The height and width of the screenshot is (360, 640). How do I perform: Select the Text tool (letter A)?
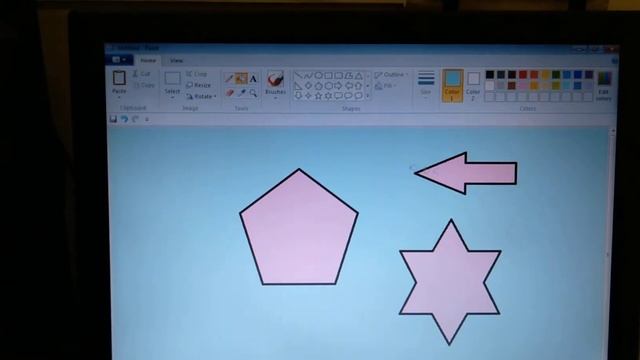(x=253, y=79)
